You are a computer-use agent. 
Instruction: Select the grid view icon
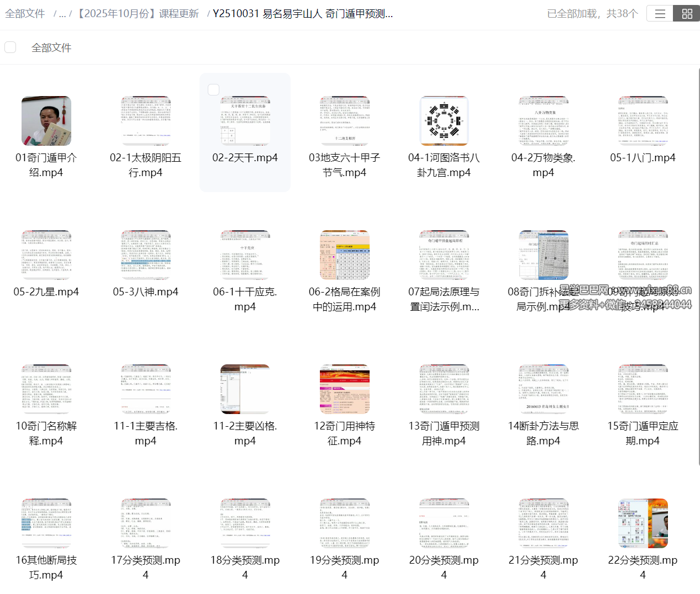[x=686, y=13]
